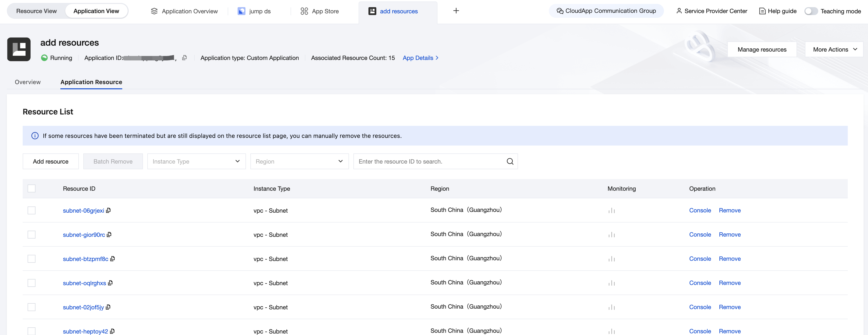Open monitoring chart for subnet-gior90rc
Image resolution: width=868 pixels, height=335 pixels.
[611, 234]
